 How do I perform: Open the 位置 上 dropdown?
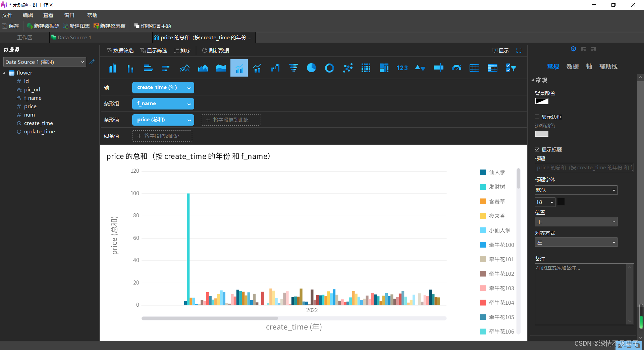pos(576,222)
